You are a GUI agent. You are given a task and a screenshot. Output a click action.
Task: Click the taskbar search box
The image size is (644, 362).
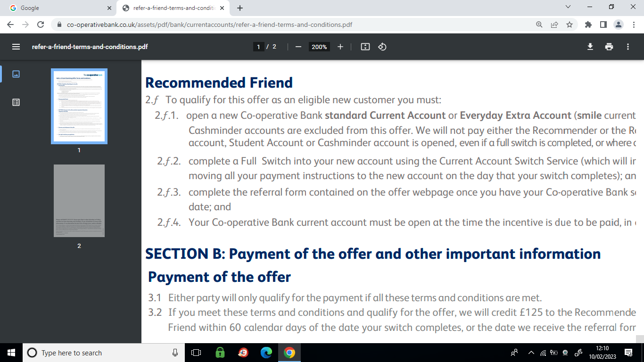click(104, 353)
